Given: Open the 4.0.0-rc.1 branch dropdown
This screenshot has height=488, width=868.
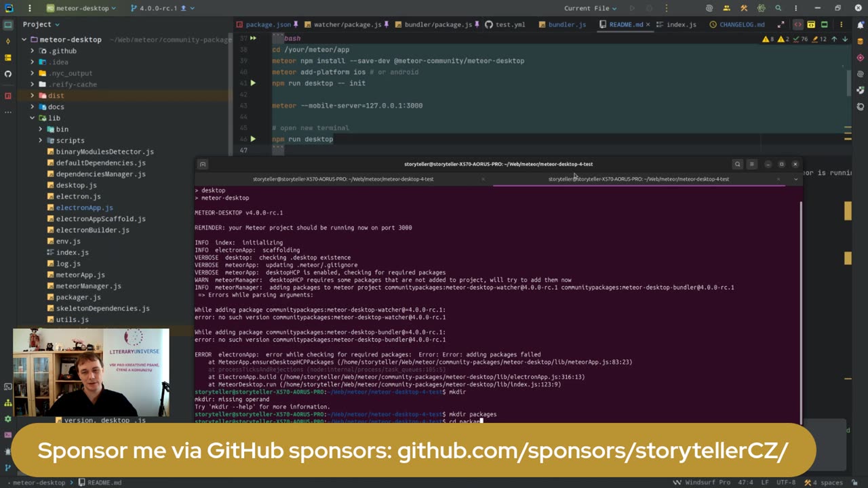Looking at the screenshot, I should click(x=163, y=8).
